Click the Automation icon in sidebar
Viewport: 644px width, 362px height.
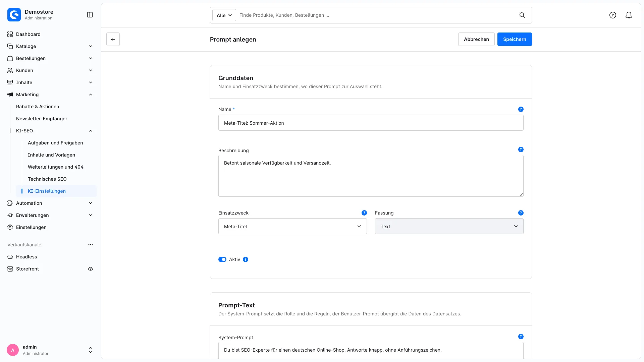coord(10,203)
